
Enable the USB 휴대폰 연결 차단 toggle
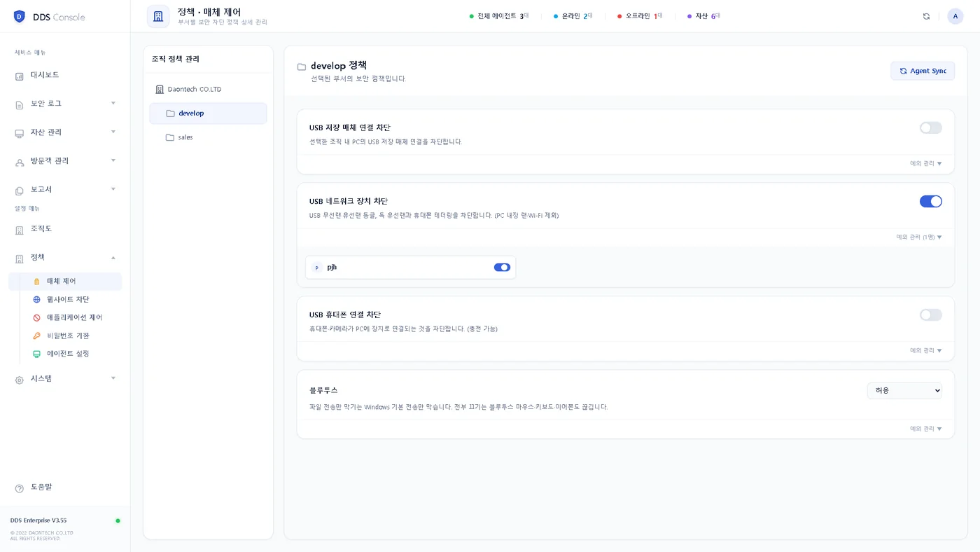(931, 315)
